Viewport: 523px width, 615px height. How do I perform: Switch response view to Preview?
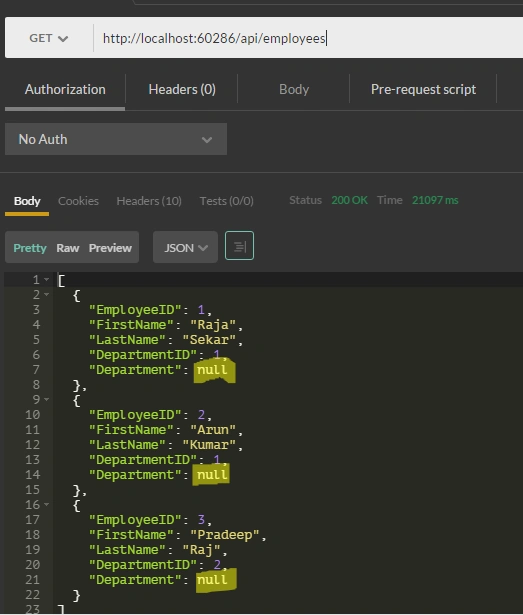110,248
